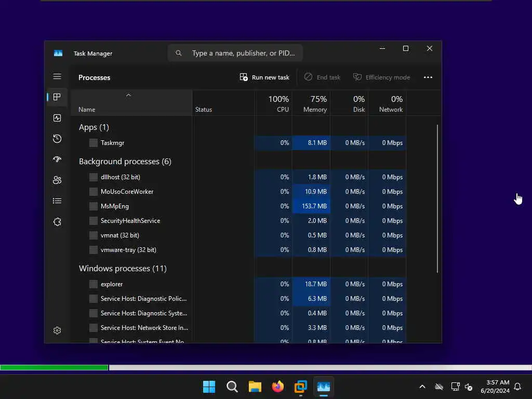Viewport: 532px width, 399px height.
Task: Open VMware from the taskbar
Action: coord(301,387)
